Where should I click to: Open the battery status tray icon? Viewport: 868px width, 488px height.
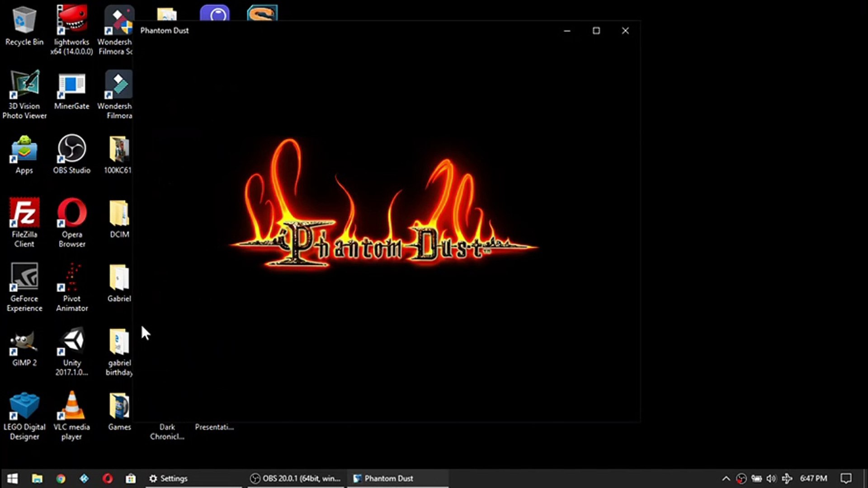click(756, 479)
